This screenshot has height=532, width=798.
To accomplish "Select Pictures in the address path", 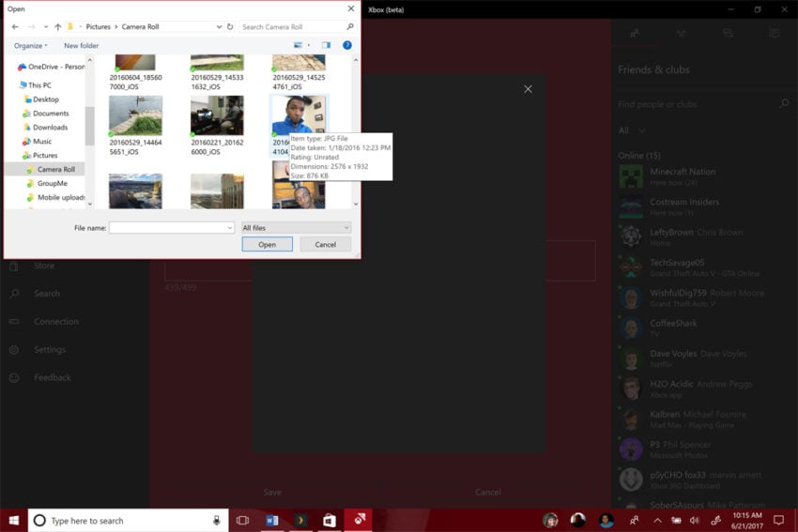I will pos(99,26).
